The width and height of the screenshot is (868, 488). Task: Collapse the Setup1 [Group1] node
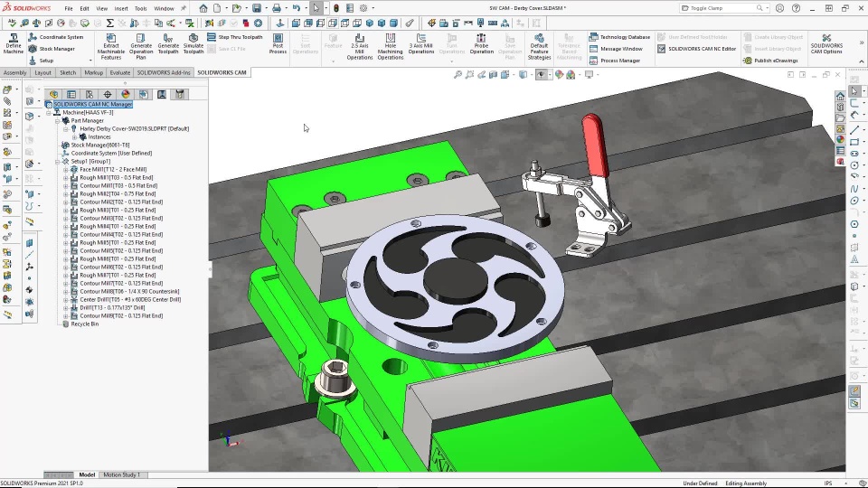[57, 162]
